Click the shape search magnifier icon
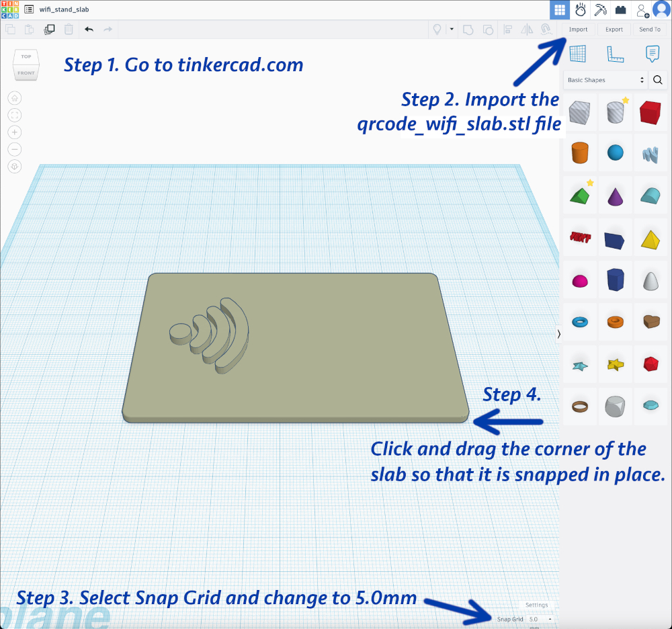 tap(658, 80)
